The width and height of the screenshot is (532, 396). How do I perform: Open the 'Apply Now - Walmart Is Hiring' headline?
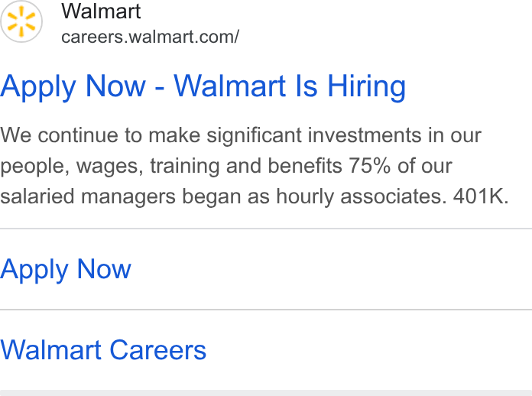203,87
